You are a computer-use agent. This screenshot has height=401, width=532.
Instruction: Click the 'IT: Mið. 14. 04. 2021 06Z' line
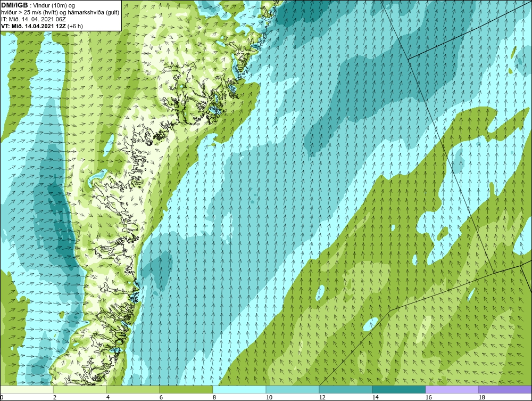coord(34,19)
